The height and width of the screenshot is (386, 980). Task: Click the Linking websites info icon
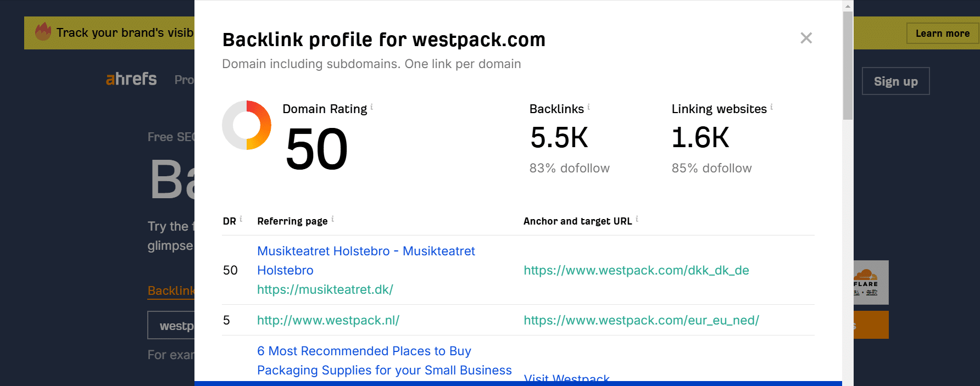coord(772,107)
